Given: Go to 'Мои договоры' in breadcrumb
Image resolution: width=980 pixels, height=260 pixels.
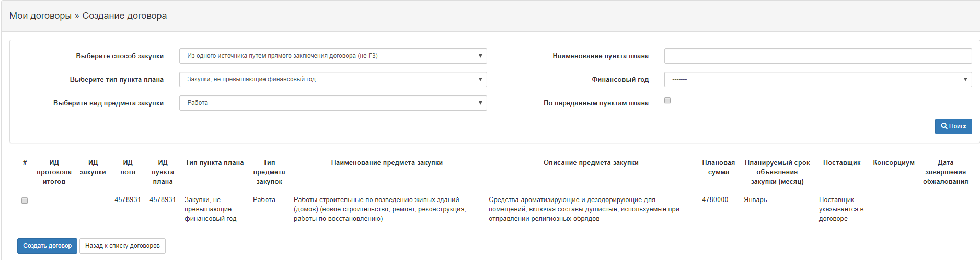Looking at the screenshot, I should [40, 16].
